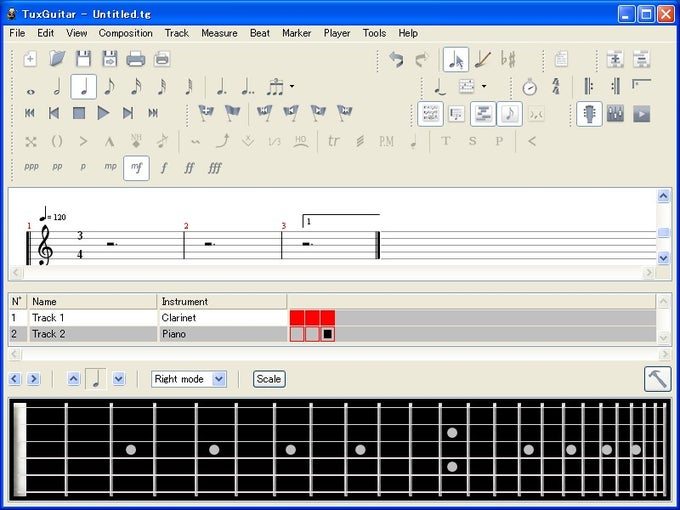680x510 pixels.
Task: Create a new song file
Action: point(30,59)
